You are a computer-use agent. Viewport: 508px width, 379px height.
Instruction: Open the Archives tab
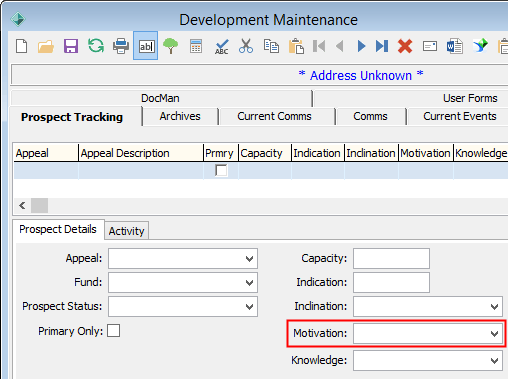point(180,116)
